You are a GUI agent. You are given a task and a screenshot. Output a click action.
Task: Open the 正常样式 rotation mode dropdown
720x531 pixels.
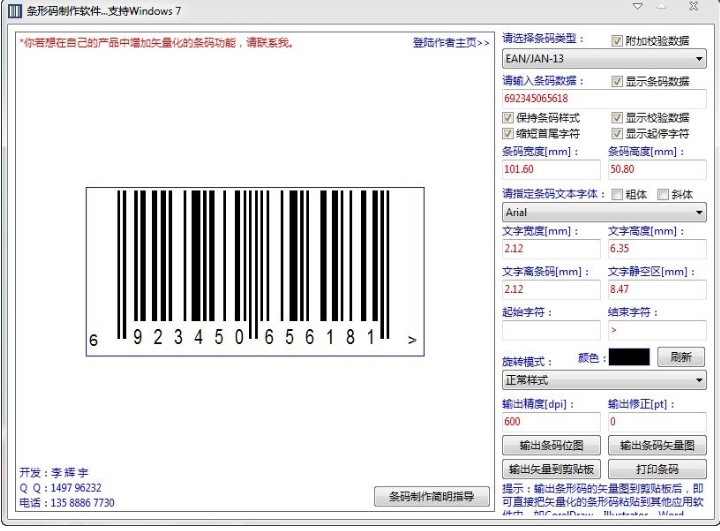(x=604, y=380)
